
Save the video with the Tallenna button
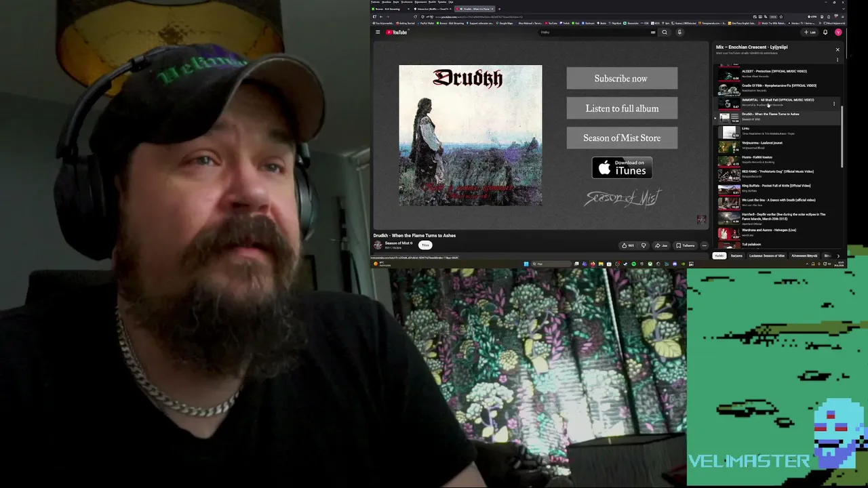coord(686,245)
